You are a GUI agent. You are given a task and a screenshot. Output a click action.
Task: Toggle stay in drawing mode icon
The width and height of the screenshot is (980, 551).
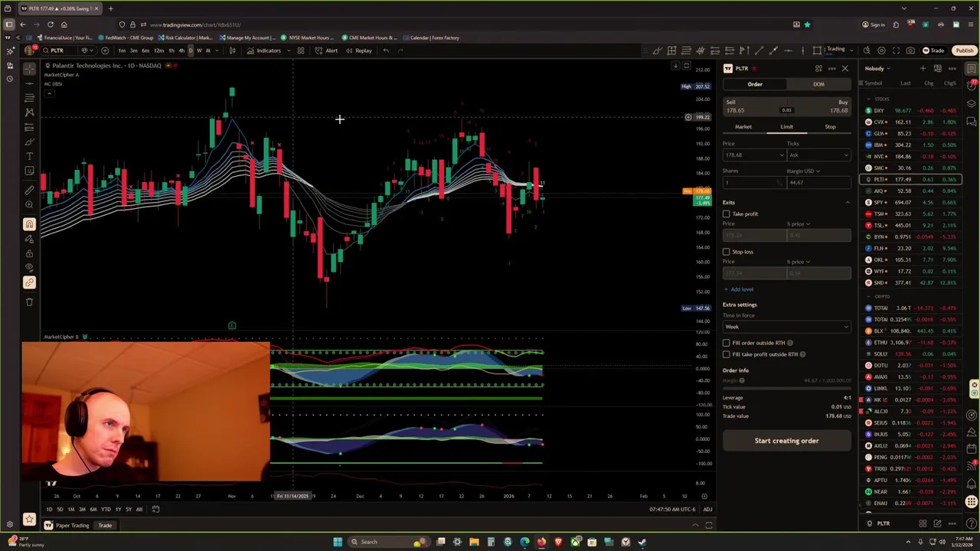(29, 239)
